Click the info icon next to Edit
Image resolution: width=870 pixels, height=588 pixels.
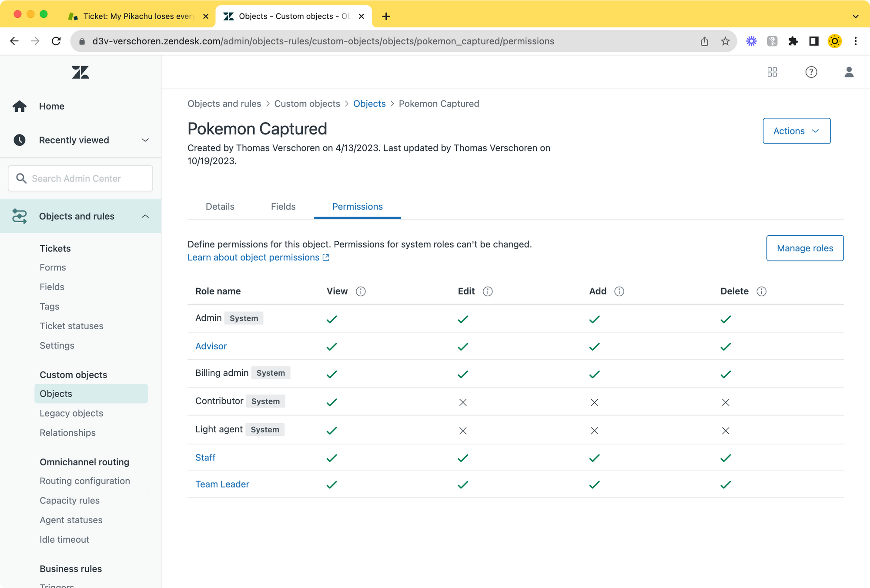(x=488, y=291)
